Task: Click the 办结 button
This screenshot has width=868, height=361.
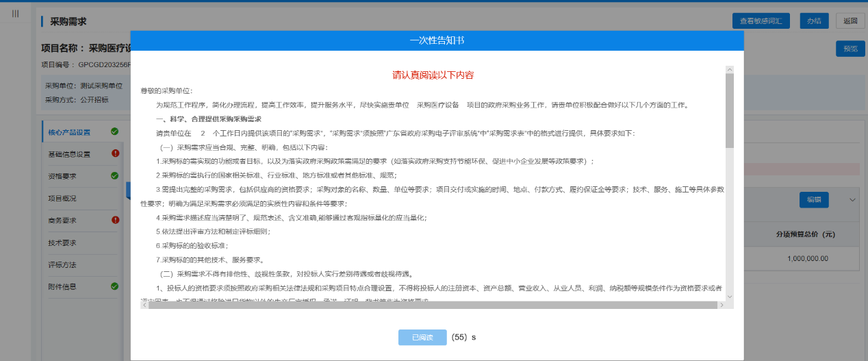Action: 814,21
